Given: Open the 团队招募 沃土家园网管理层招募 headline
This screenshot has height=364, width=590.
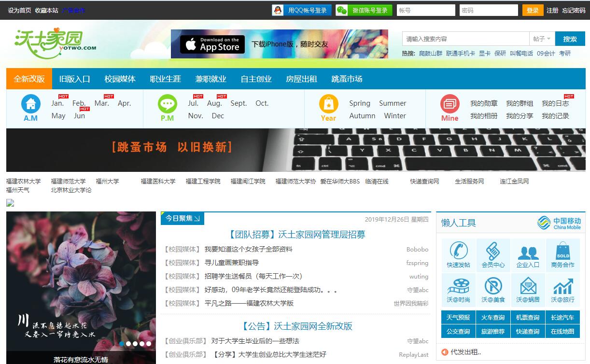Looking at the screenshot, I should coord(296,235).
